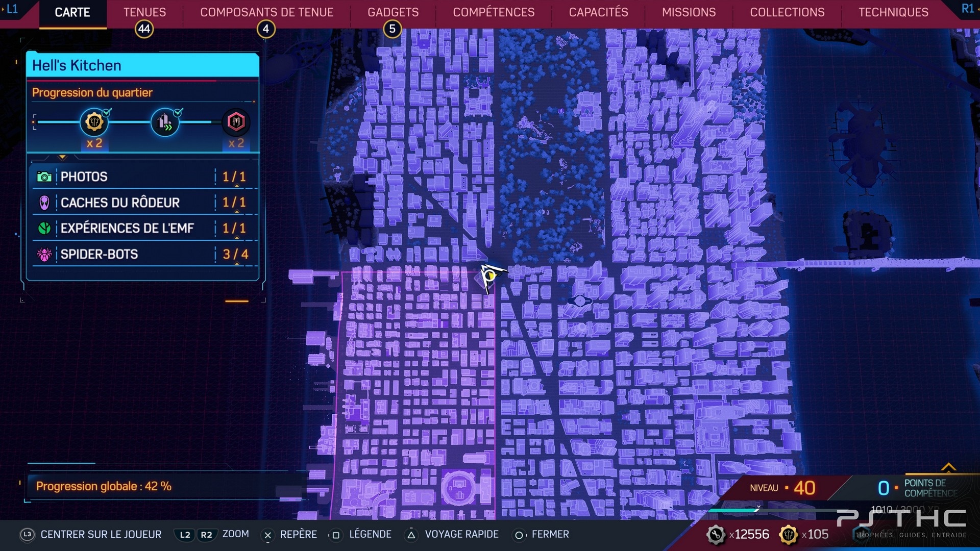Click the L3 button icon

point(28,534)
